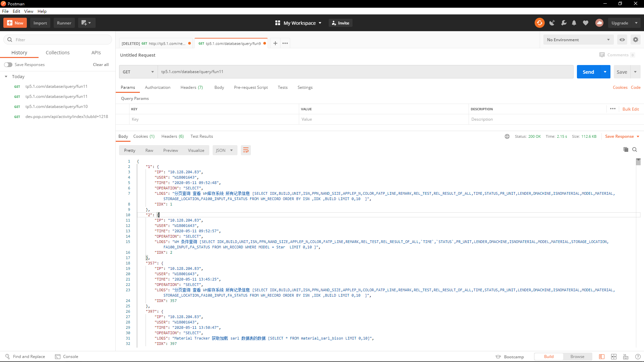644x362 pixels.
Task: Open the Save button dropdown arrow
Action: pyautogui.click(x=635, y=72)
